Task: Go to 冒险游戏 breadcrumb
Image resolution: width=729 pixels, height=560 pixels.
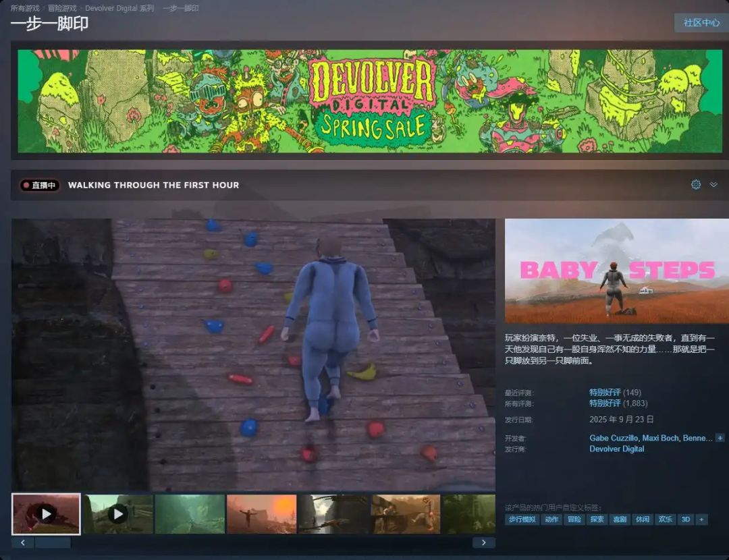Action: (62, 8)
